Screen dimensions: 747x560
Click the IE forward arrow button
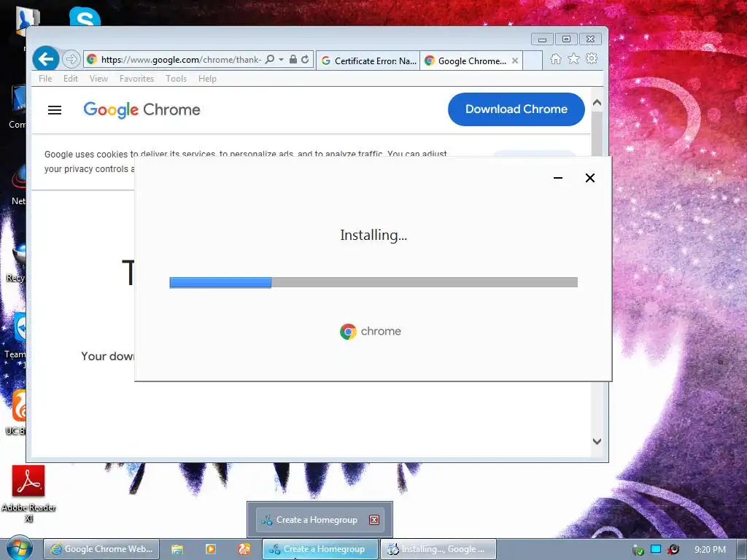(71, 60)
